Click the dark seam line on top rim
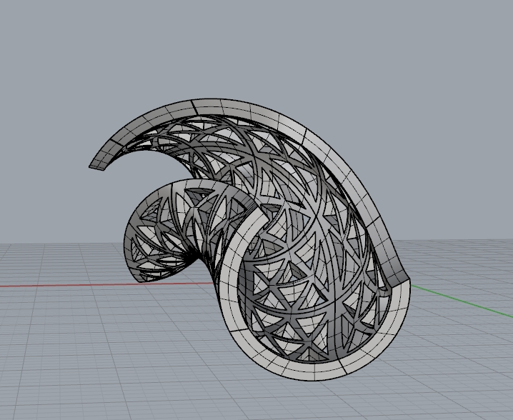This screenshot has width=513, height=420. click(194, 106)
